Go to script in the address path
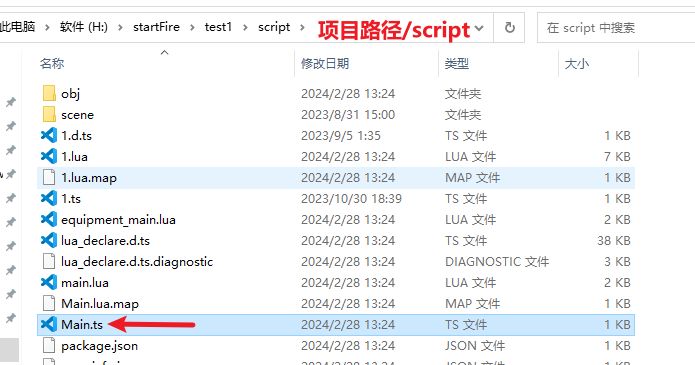The height and width of the screenshot is (365, 695). [274, 27]
